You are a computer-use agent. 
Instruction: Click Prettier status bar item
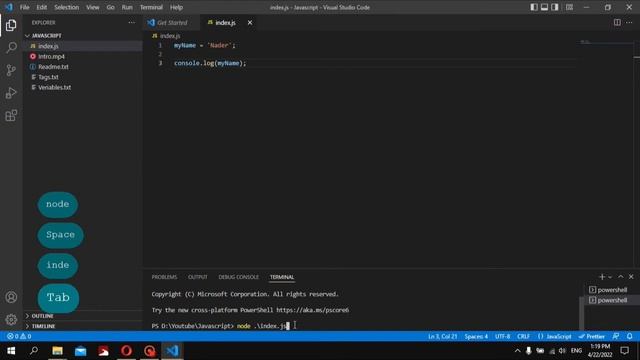pyautogui.click(x=591, y=337)
